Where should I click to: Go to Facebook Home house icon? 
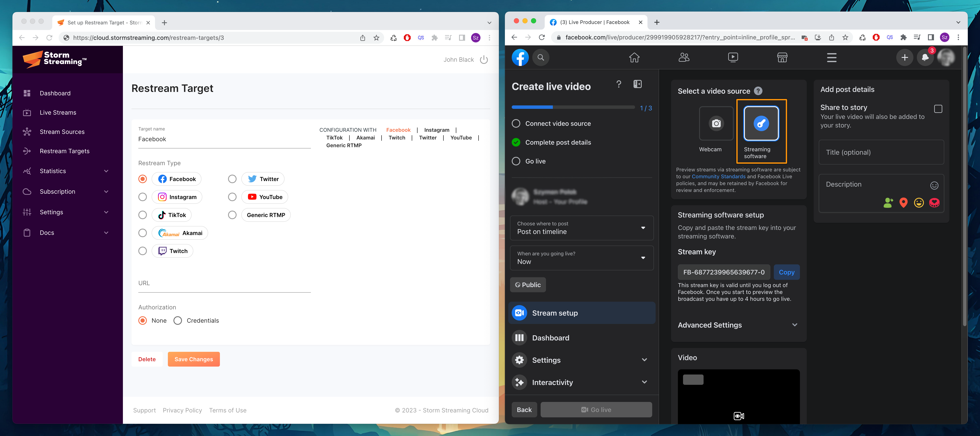tap(634, 57)
